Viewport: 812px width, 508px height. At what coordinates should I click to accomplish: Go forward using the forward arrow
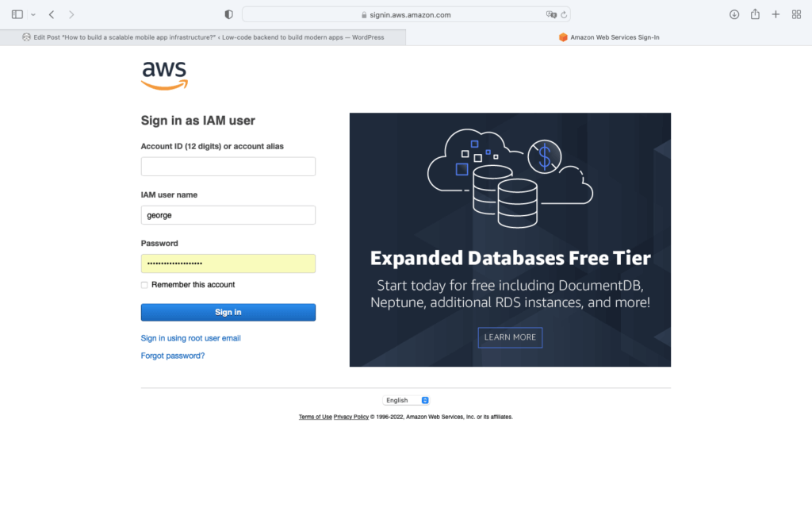pyautogui.click(x=71, y=14)
